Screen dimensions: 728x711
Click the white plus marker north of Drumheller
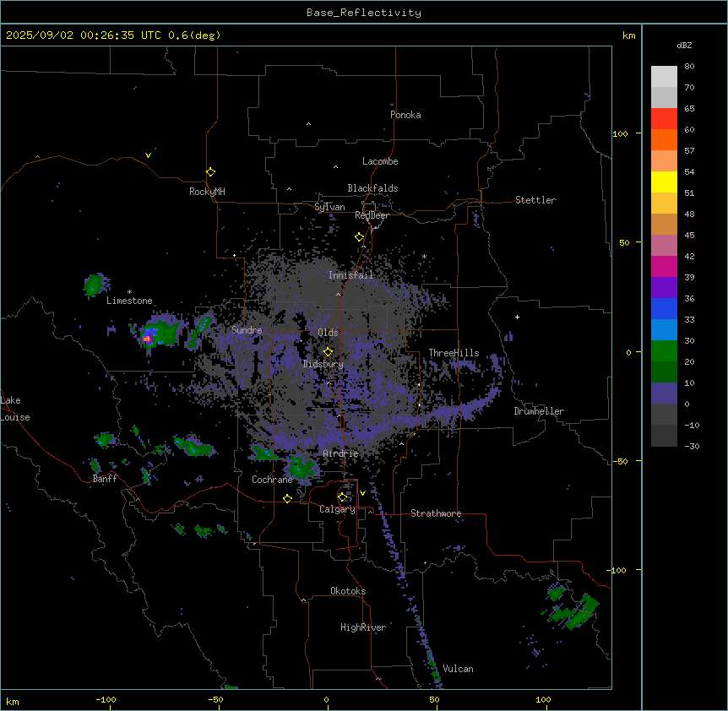(517, 317)
